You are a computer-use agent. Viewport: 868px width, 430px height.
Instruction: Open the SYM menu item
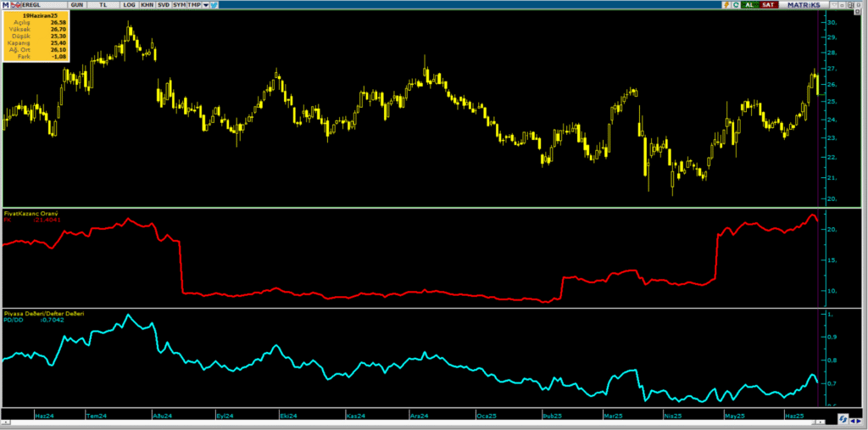tap(180, 5)
